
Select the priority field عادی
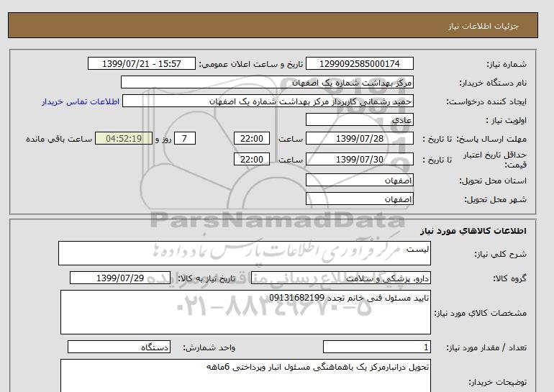[359, 119]
